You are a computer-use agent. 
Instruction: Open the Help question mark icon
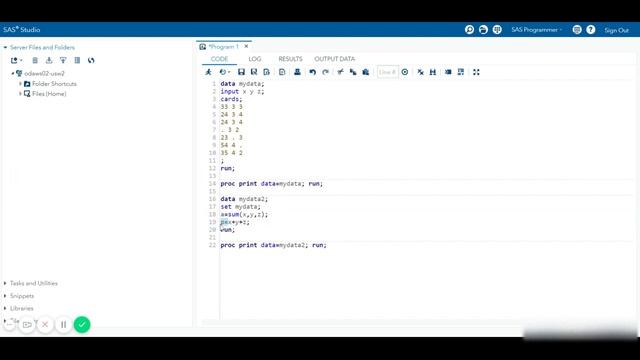pyautogui.click(x=591, y=30)
